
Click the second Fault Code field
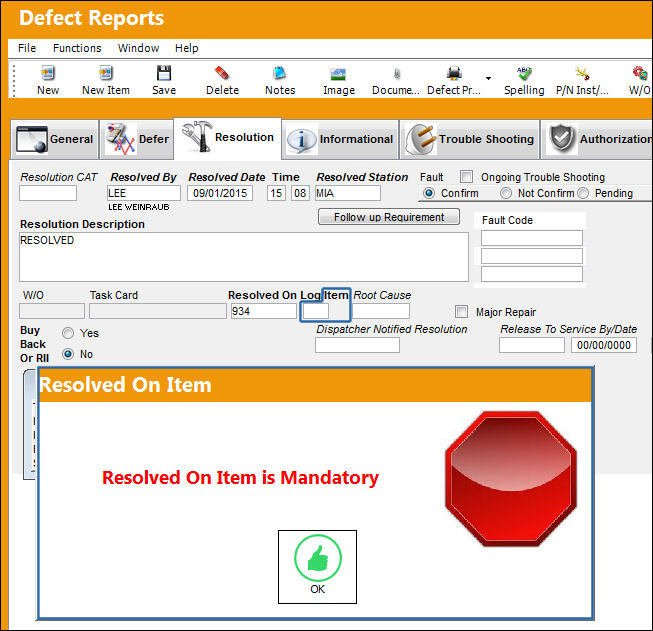[532, 256]
